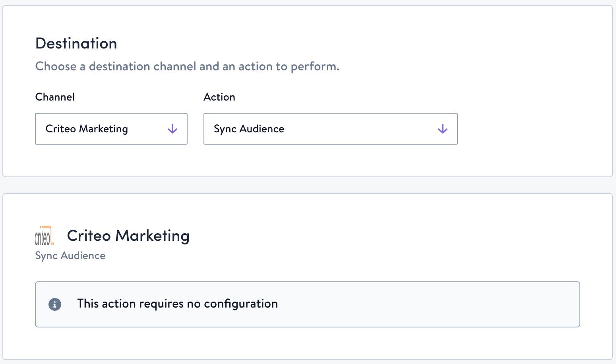Click the word 'perform' in the description
Screen dimensions: 616x364
point(314,66)
